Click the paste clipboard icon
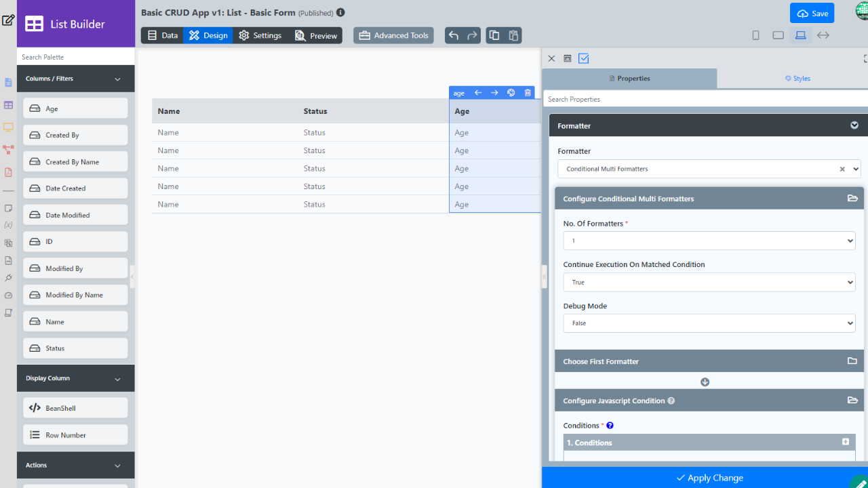 (513, 35)
